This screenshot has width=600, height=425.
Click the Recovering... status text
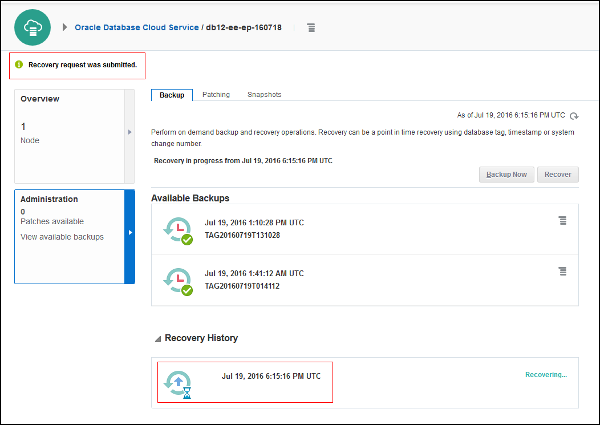546,375
